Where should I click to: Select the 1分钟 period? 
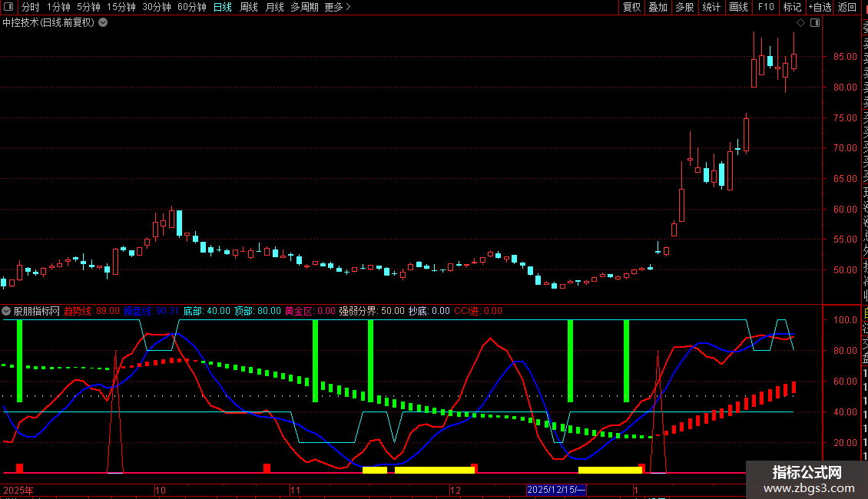[x=58, y=7]
